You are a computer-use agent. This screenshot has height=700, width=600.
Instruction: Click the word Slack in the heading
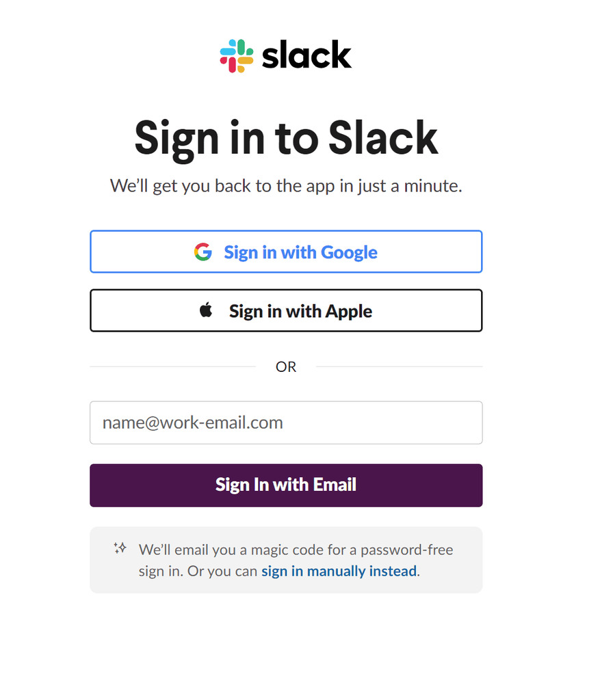tap(383, 138)
